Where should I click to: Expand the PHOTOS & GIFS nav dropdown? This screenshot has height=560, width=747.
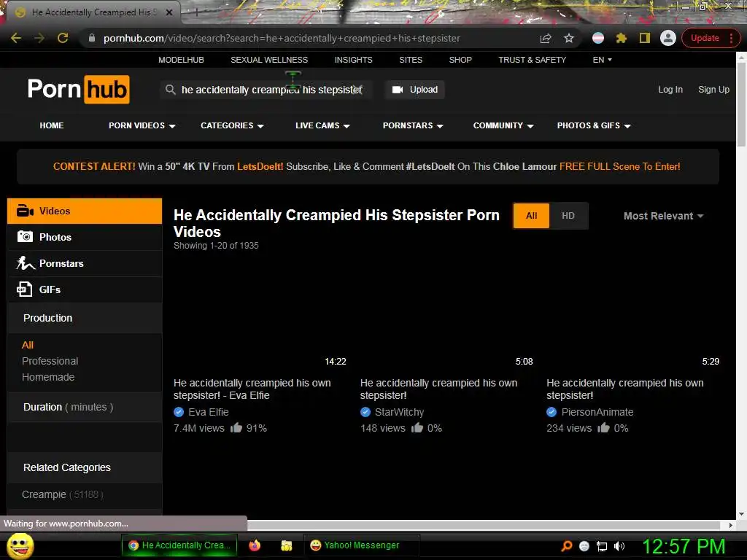(x=594, y=125)
